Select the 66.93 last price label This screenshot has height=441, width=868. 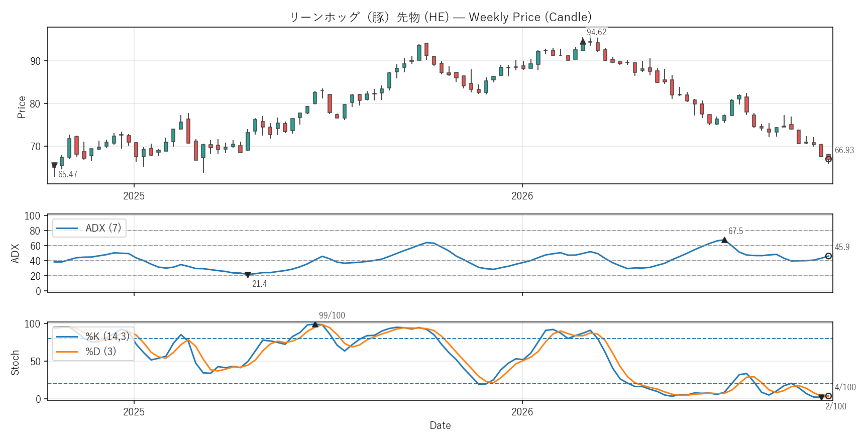(844, 150)
